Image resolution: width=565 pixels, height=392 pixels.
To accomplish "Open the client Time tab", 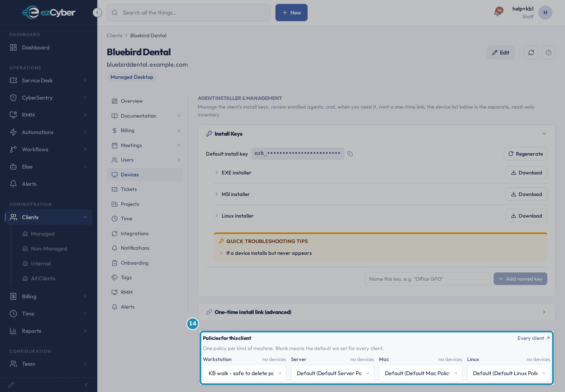I will pyautogui.click(x=145, y=219).
